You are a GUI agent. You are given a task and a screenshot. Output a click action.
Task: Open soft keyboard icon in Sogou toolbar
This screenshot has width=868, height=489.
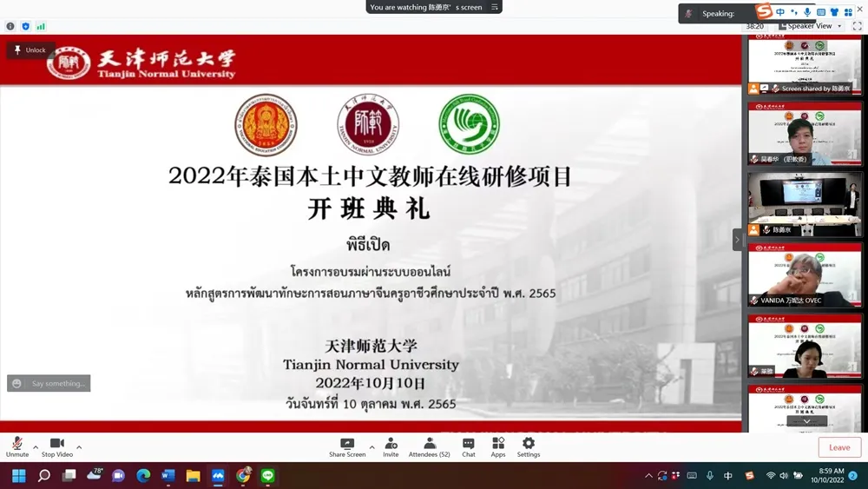coord(821,11)
